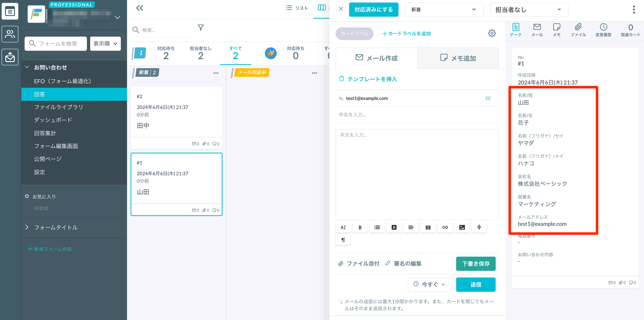The width and height of the screenshot is (644, 320).
Task: Open the 新着 status dropdown
Action: point(444,10)
